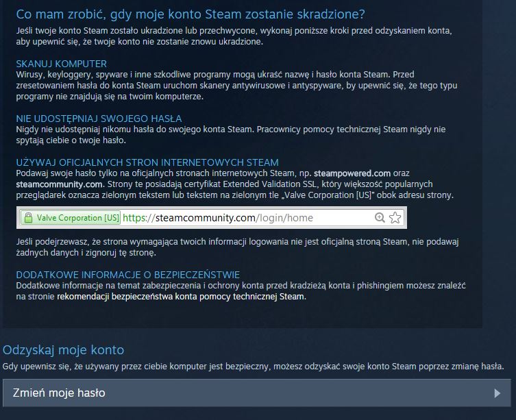516x420 pixels.
Task: Click the DODATKOWE INFORMACJE O BEZPIECZEŃSTWIE heading
Action: [128, 275]
